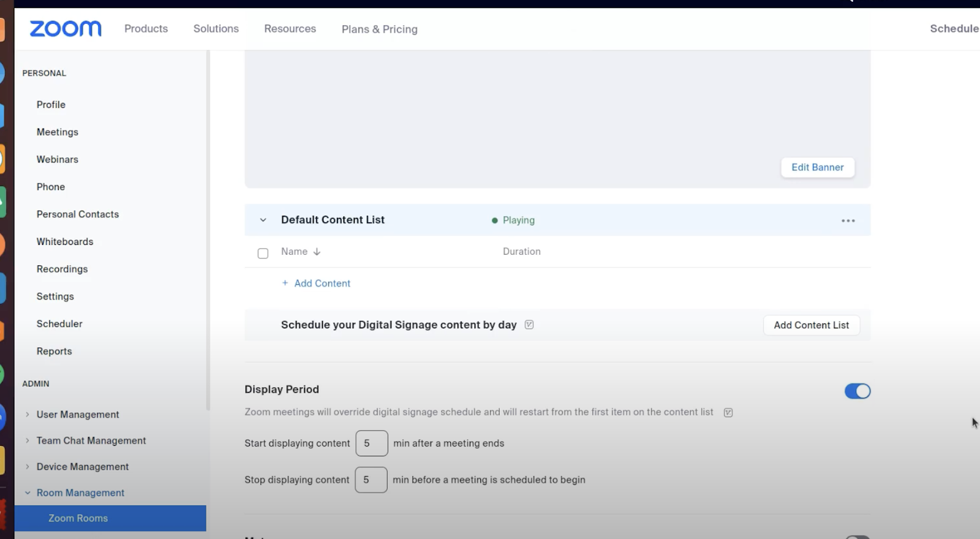Screen dimensions: 980x539
Task: Open the Solutions menu
Action: click(x=216, y=29)
